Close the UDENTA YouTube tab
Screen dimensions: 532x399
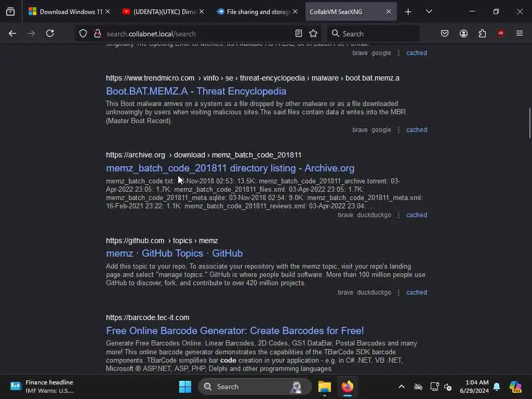(x=202, y=11)
